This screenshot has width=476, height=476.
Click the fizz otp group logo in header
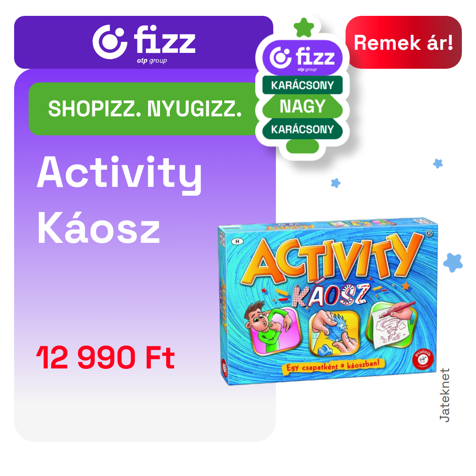coord(144,43)
